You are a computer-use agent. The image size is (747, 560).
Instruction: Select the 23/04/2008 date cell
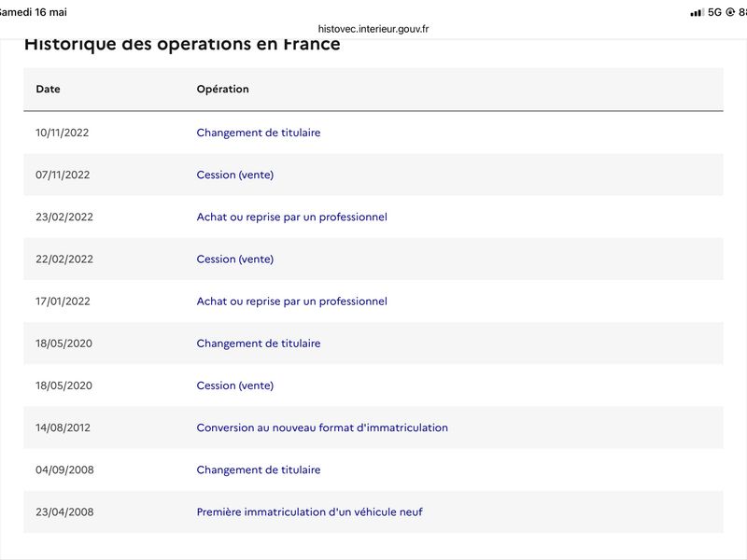point(64,511)
